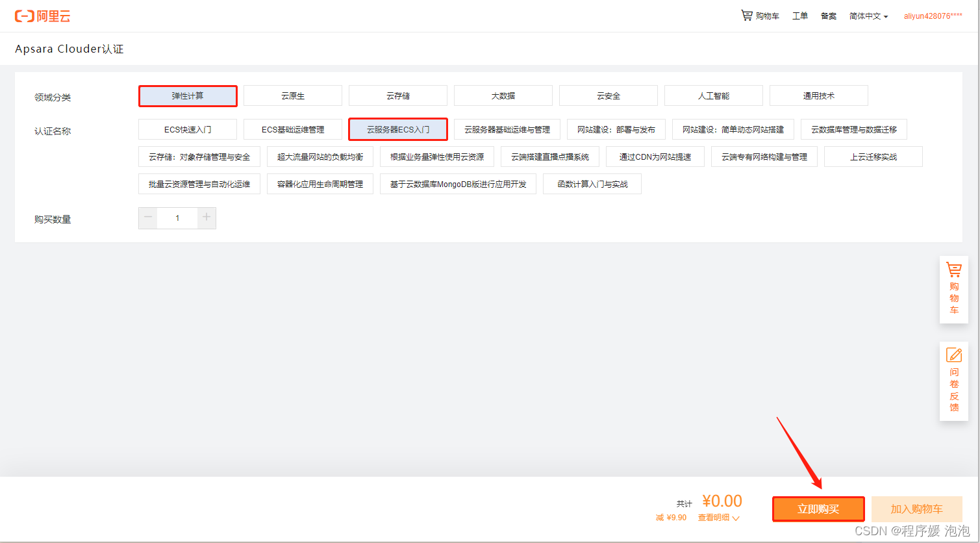This screenshot has height=543, width=980.
Task: Open the shopping cart in top bar
Action: (x=760, y=16)
